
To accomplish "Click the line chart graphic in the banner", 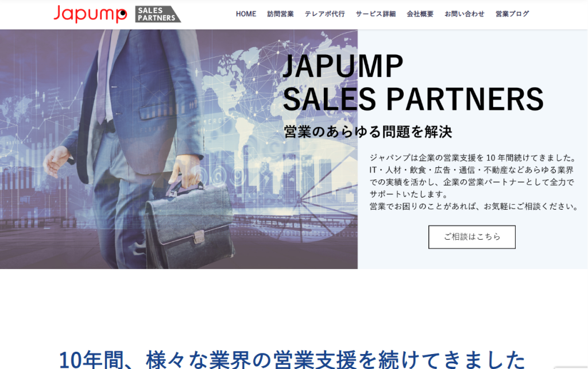I will tap(45, 113).
